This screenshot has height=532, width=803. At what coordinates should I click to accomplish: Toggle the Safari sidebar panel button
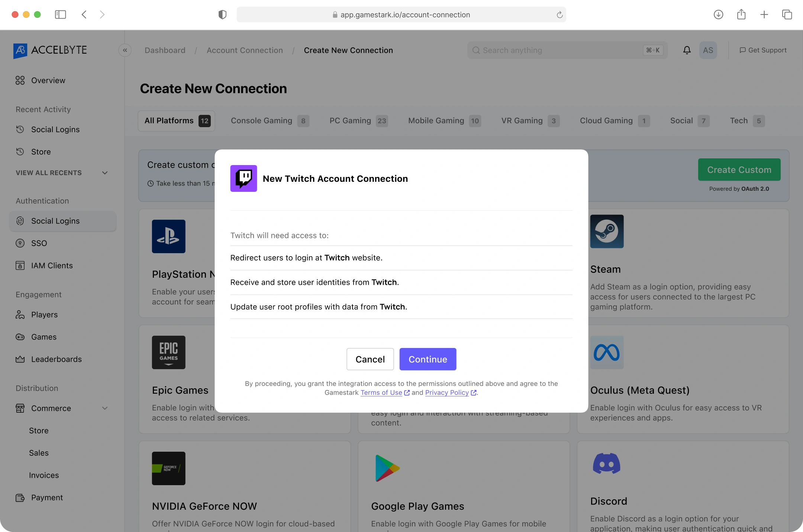pyautogui.click(x=60, y=14)
